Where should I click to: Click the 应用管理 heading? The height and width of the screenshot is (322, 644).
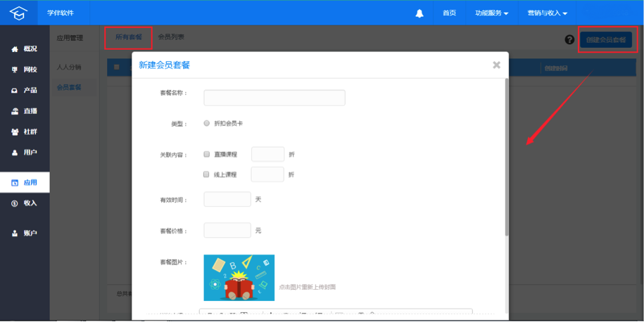pos(70,38)
